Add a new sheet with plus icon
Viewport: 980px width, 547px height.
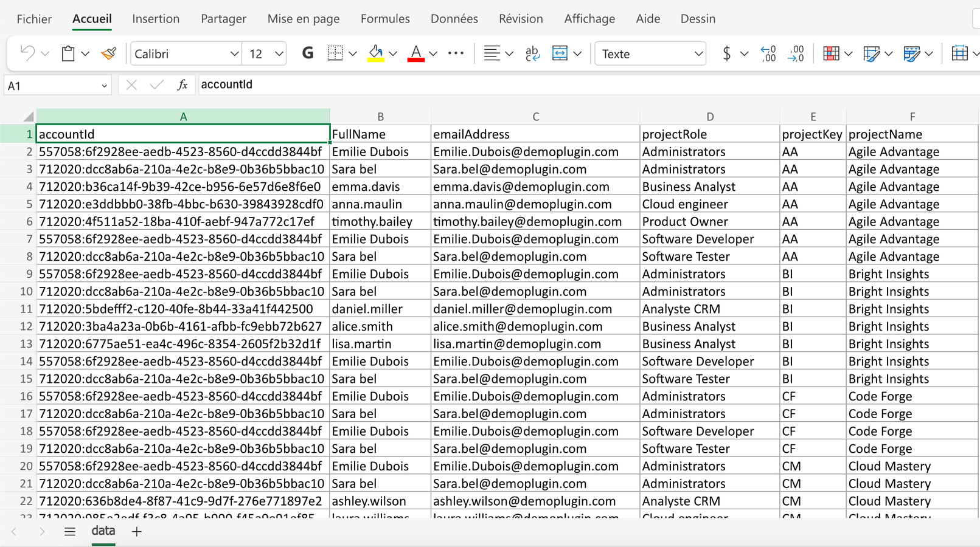coord(137,532)
